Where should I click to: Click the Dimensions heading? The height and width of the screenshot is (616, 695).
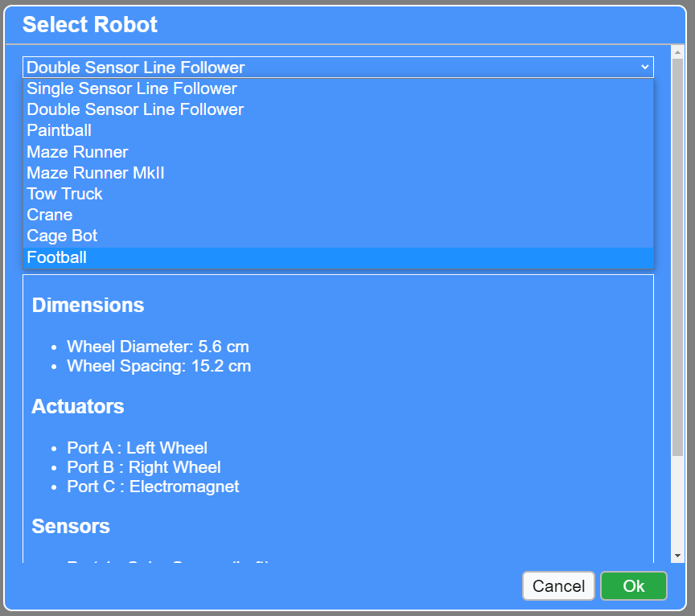[x=88, y=306]
